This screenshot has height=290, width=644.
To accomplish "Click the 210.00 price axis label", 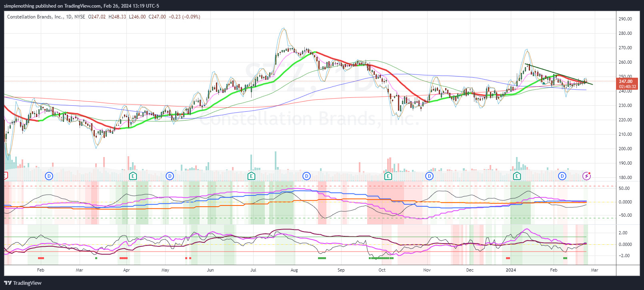I will coord(625,134).
